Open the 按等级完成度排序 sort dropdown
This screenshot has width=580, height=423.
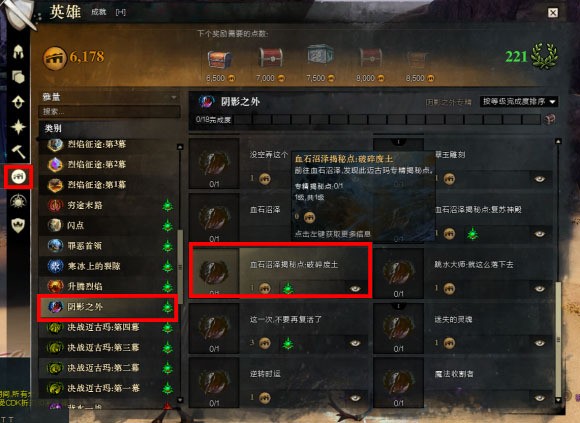click(519, 101)
